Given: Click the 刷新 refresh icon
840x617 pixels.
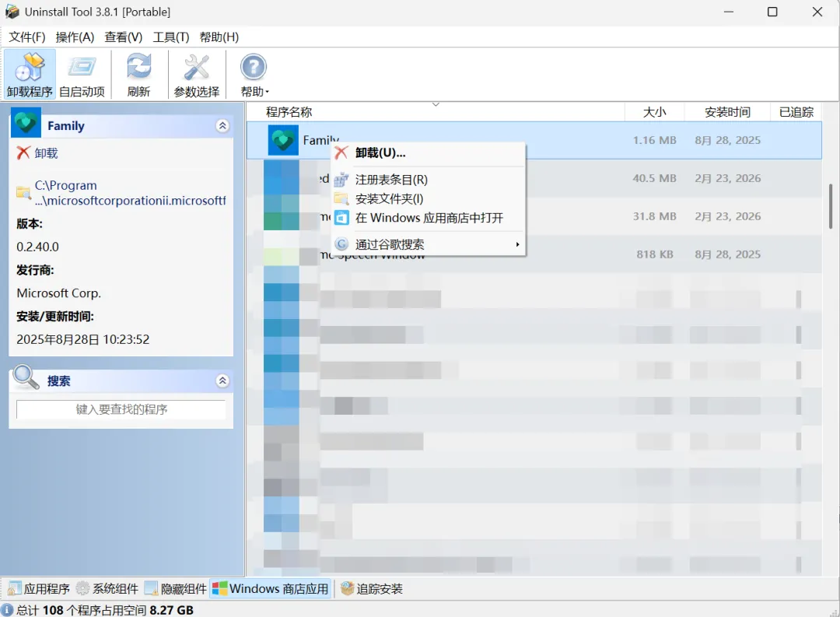Looking at the screenshot, I should click(138, 75).
